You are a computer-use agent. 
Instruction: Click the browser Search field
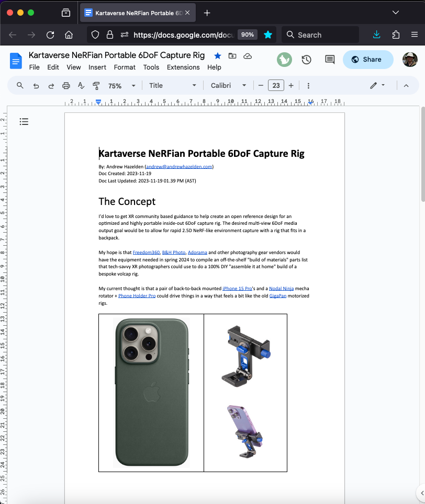[320, 35]
